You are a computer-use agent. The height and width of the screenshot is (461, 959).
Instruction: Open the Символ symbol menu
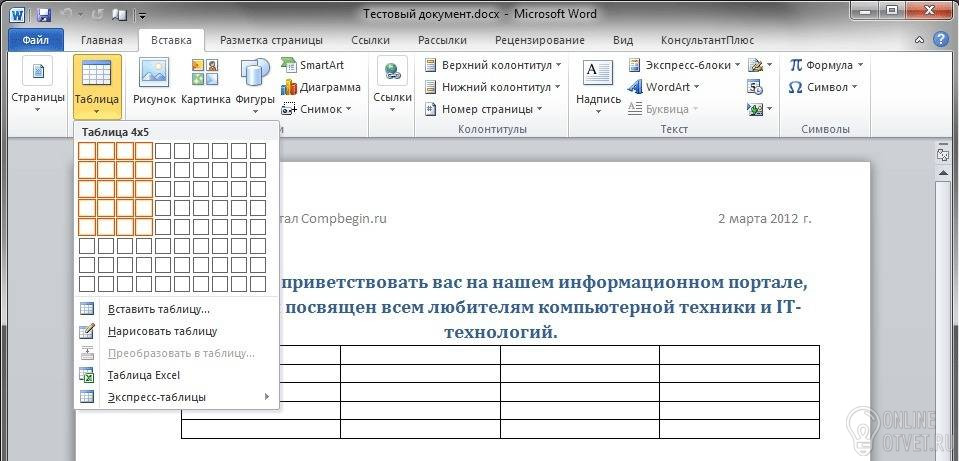tap(823, 87)
